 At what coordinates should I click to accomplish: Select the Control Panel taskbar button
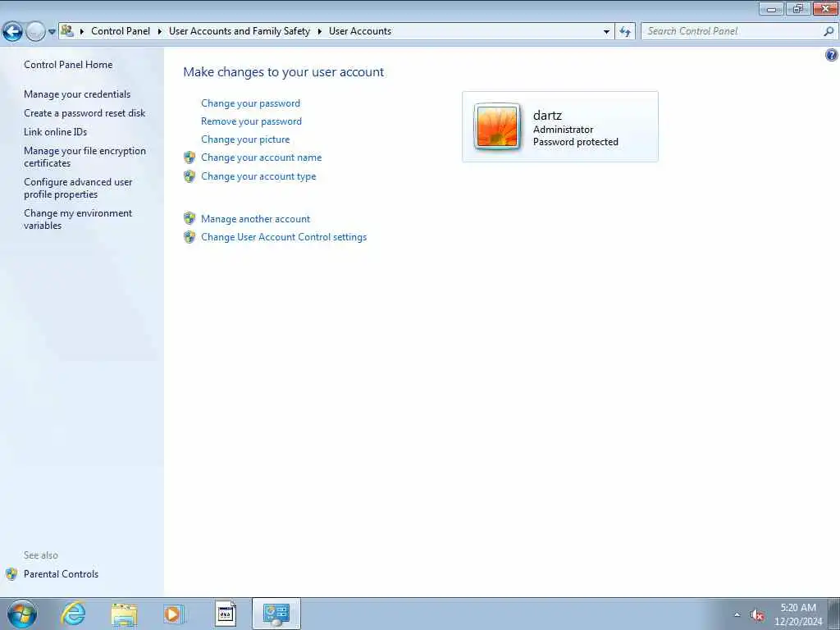276,614
